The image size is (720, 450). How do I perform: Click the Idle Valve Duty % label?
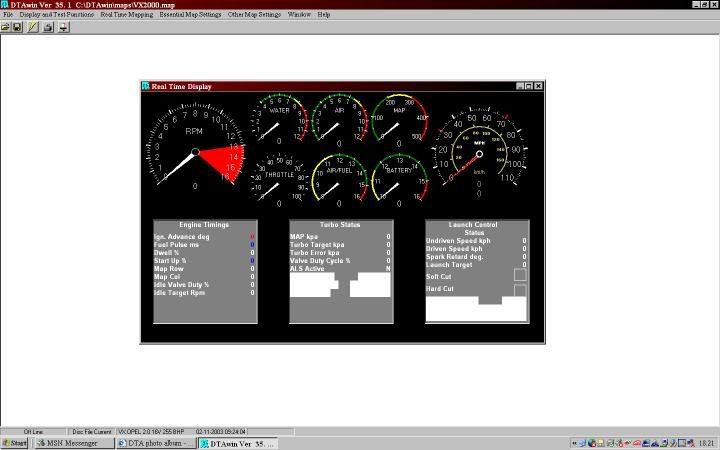point(181,285)
